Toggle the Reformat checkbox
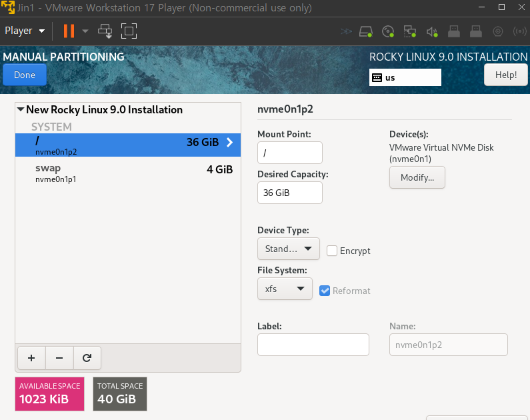This screenshot has width=530, height=420. pyautogui.click(x=325, y=291)
